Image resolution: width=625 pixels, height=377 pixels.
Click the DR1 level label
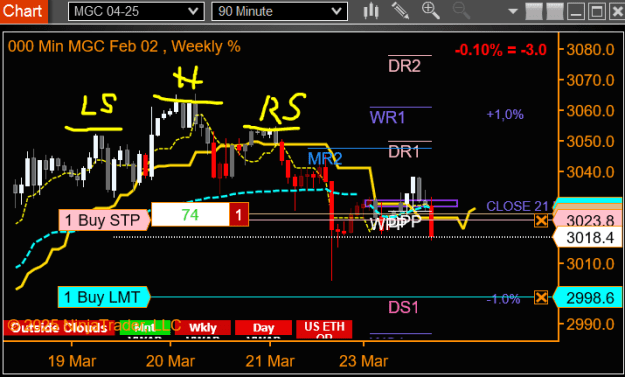coord(404,152)
